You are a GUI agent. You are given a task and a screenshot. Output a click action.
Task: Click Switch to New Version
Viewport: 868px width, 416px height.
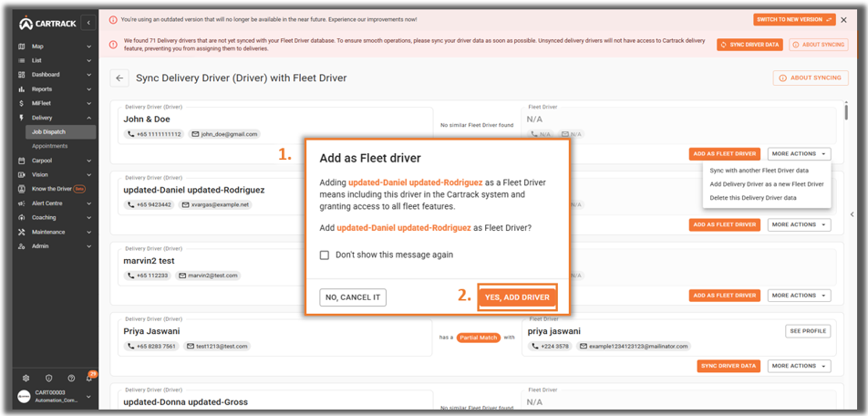pos(794,19)
